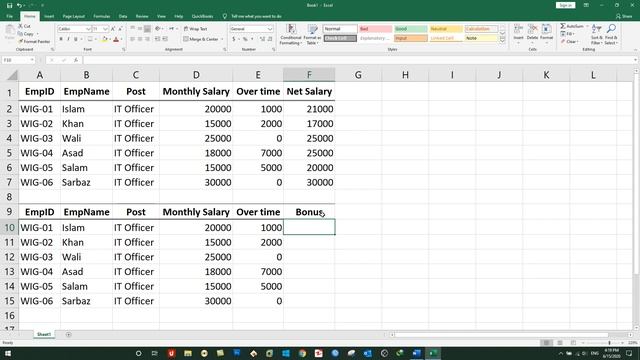Open Chrome from the taskbar
The height and width of the screenshot is (360, 640).
[302, 353]
